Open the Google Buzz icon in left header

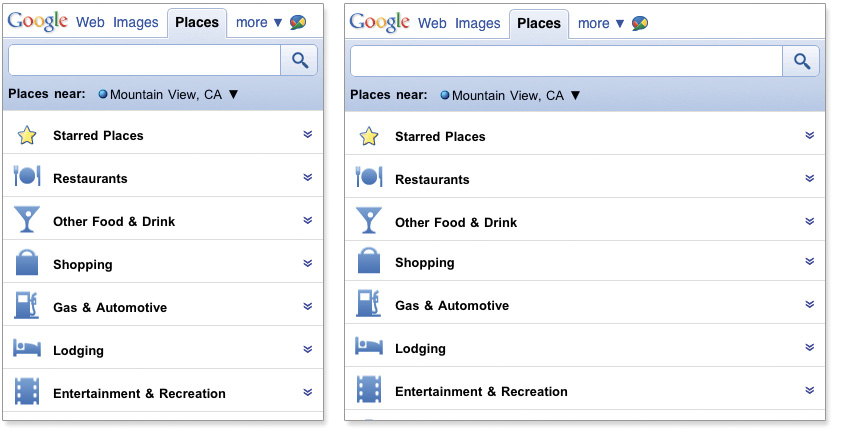point(298,22)
